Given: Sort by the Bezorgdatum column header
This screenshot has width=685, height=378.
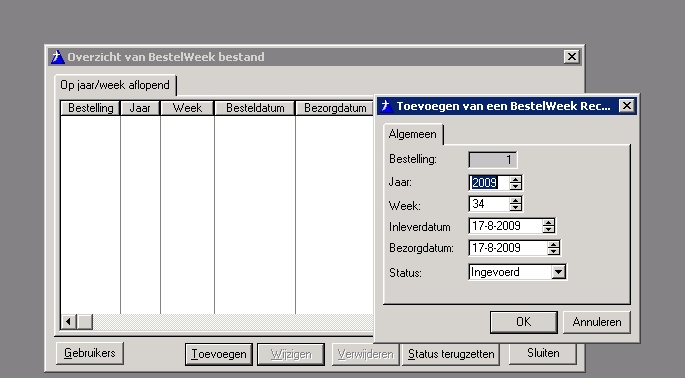Looking at the screenshot, I should tap(335, 108).
